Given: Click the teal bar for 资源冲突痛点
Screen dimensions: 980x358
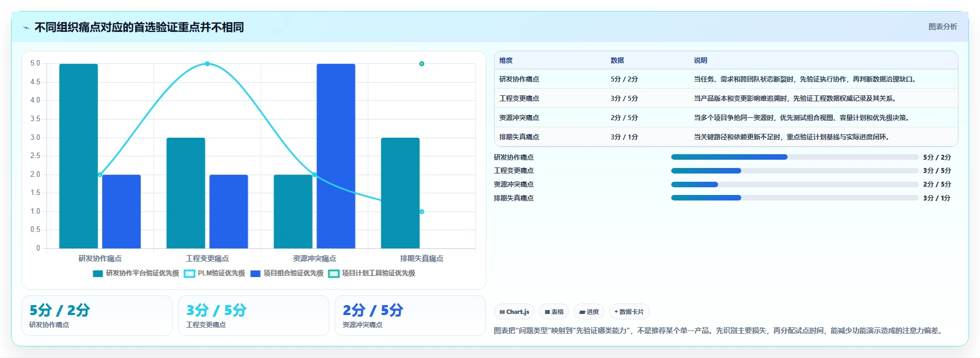Looking at the screenshot, I should coord(293,211).
